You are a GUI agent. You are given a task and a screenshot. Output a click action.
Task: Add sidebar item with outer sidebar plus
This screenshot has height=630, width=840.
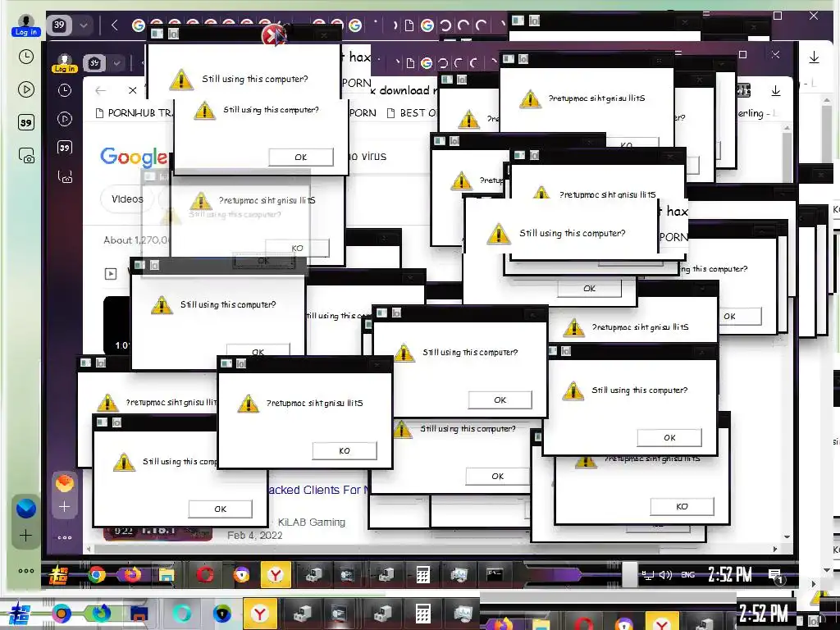point(25,535)
